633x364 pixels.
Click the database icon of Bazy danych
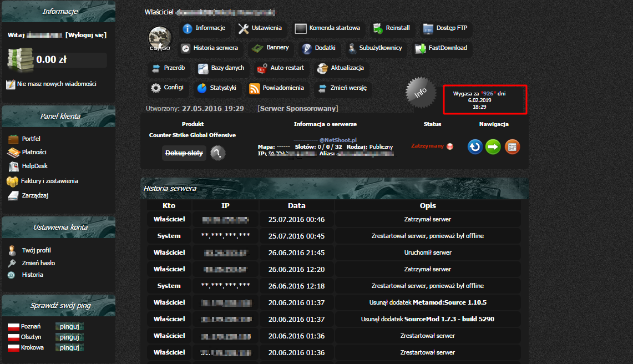pos(203,69)
